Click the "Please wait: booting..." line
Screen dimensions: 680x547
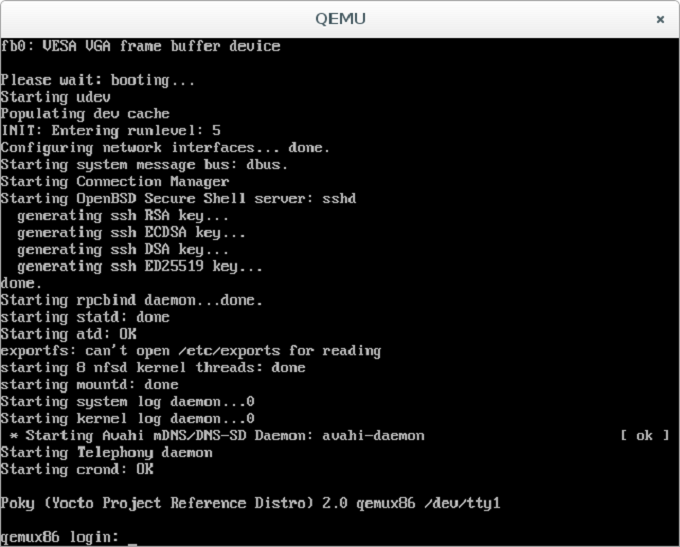98,80
